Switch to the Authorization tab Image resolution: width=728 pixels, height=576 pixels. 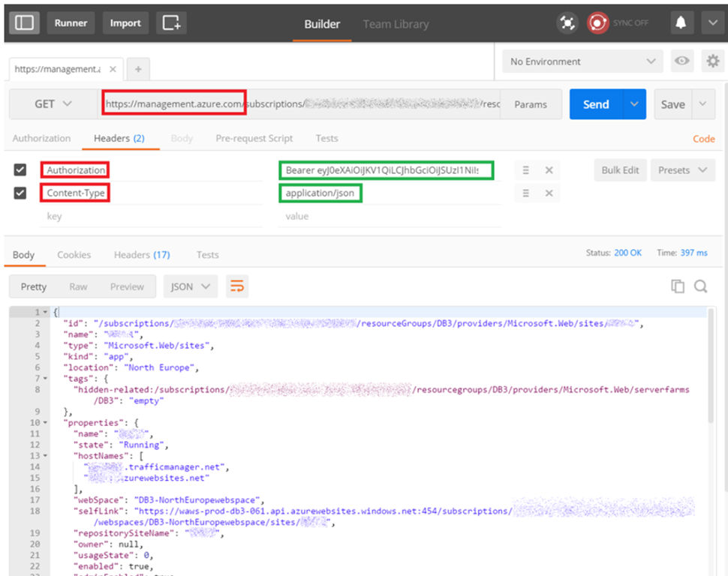(41, 138)
